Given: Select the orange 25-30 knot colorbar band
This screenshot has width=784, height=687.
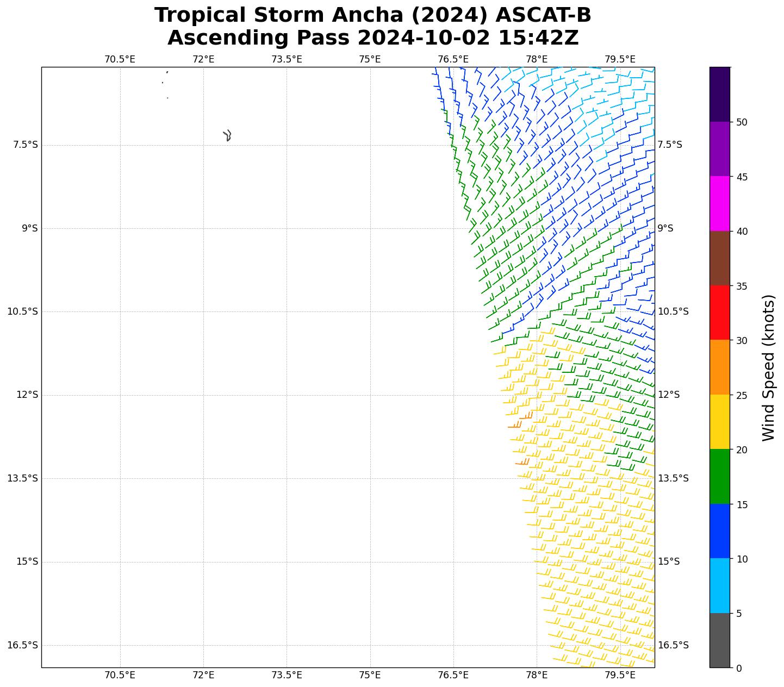Looking at the screenshot, I should (x=719, y=367).
